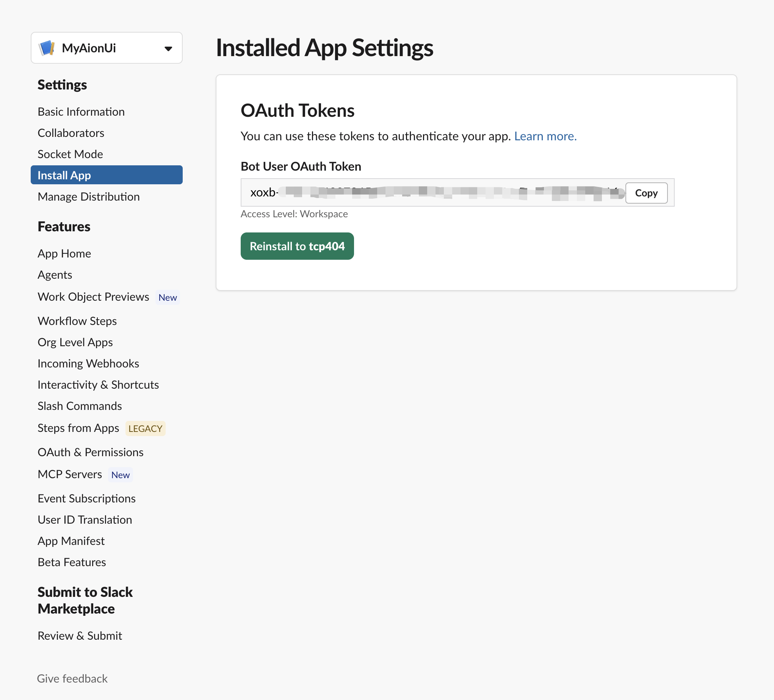The height and width of the screenshot is (700, 774).
Task: Go to Interactivity & Shortcuts
Action: pos(98,385)
